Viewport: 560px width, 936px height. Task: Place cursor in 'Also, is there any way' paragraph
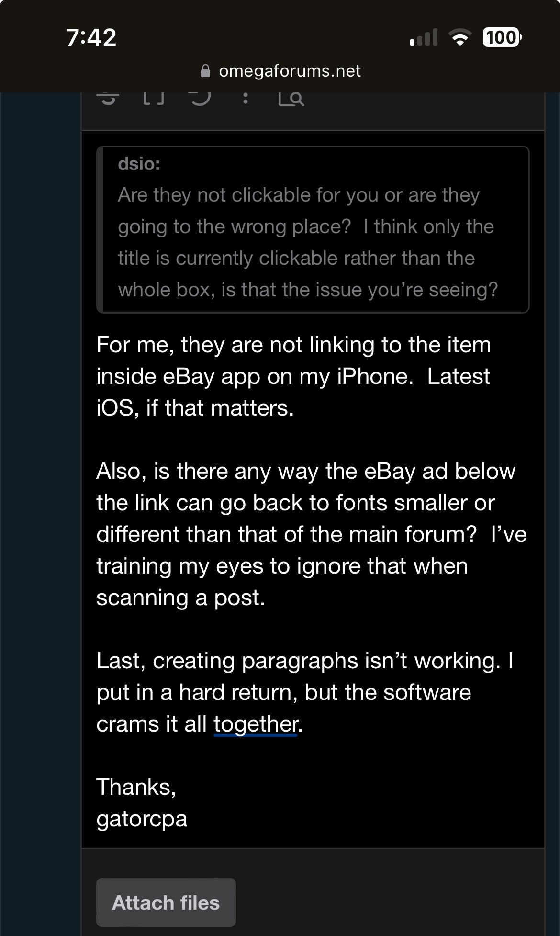(x=306, y=534)
